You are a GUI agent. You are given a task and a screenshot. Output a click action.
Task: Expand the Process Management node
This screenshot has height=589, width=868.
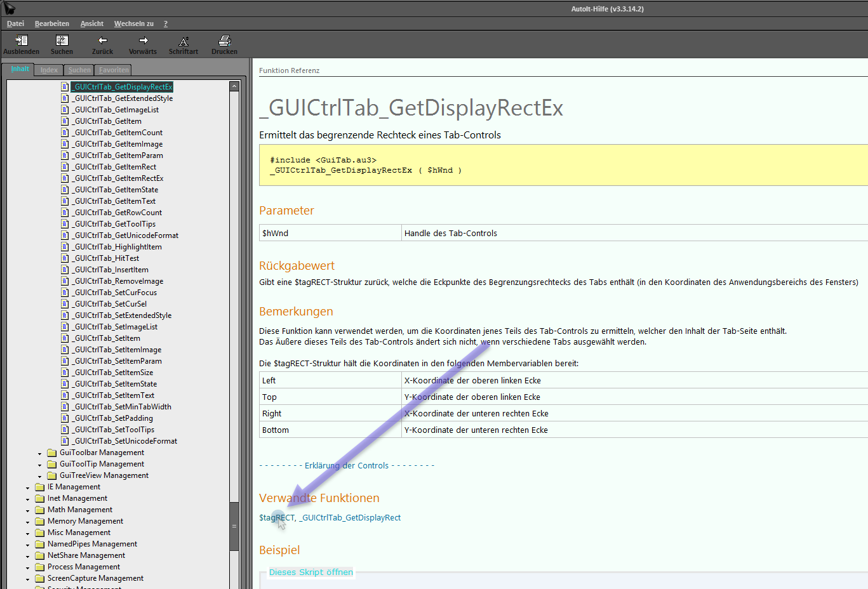click(27, 567)
